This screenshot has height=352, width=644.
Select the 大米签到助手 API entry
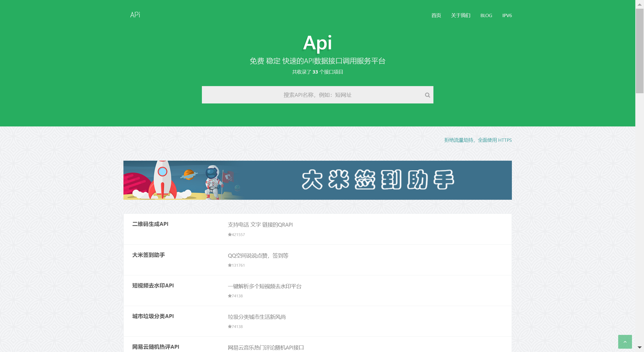click(x=149, y=255)
